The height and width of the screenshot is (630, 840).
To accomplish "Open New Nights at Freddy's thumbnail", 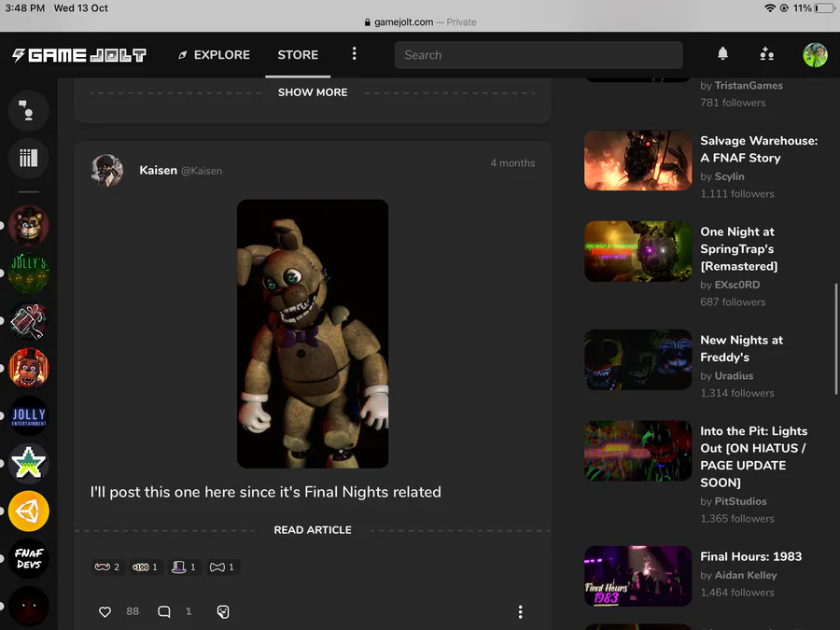I will 638,359.
